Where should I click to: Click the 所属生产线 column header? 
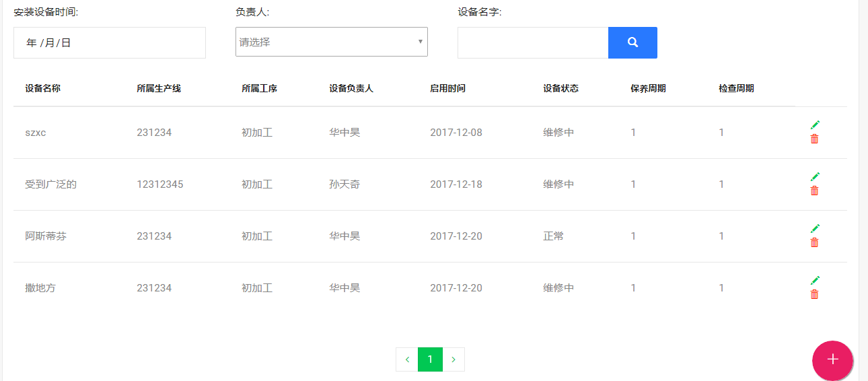(159, 88)
